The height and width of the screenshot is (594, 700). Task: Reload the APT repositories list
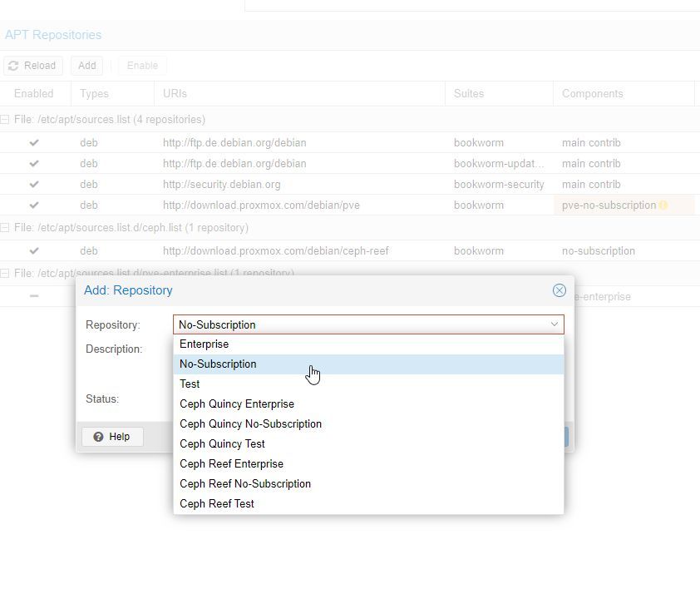[33, 66]
